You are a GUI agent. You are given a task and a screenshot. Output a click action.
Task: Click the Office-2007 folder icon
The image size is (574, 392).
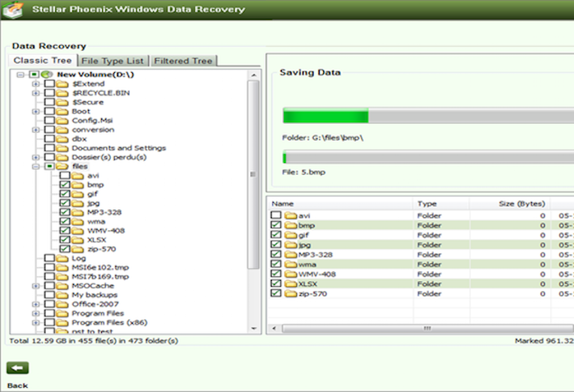pos(63,304)
